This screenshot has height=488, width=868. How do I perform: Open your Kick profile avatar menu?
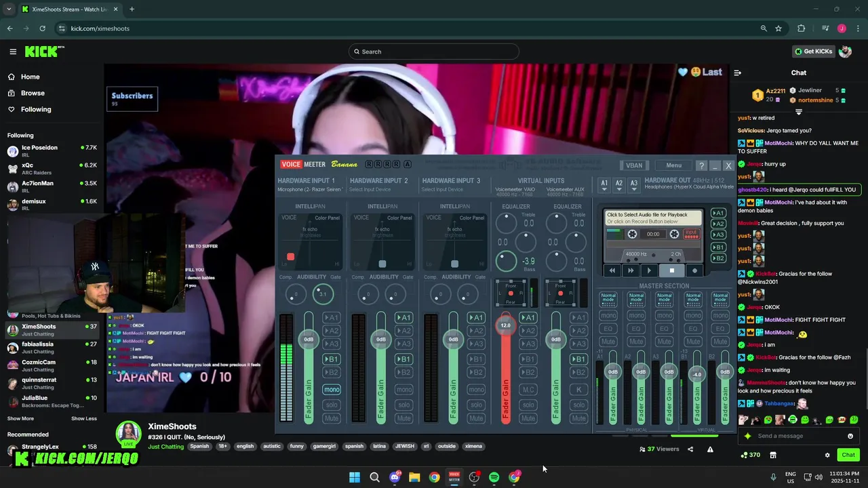point(845,52)
